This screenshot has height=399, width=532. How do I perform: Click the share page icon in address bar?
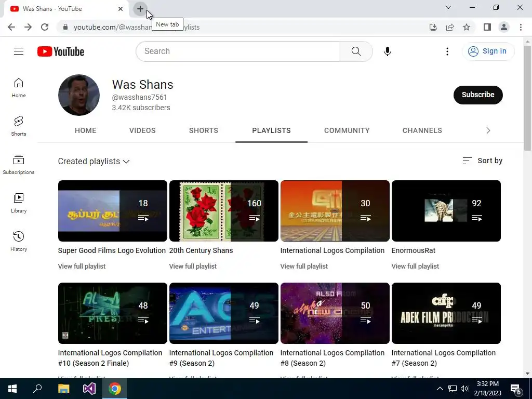[x=450, y=27]
